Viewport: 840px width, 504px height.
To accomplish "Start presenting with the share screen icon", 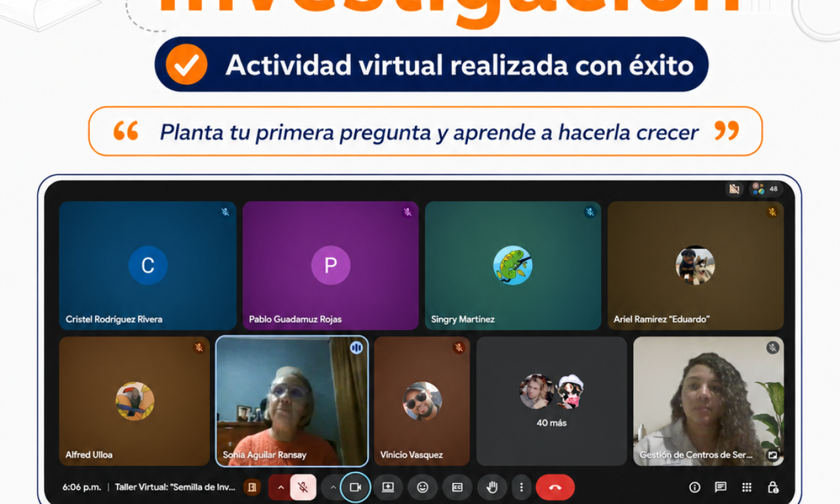I will (388, 488).
